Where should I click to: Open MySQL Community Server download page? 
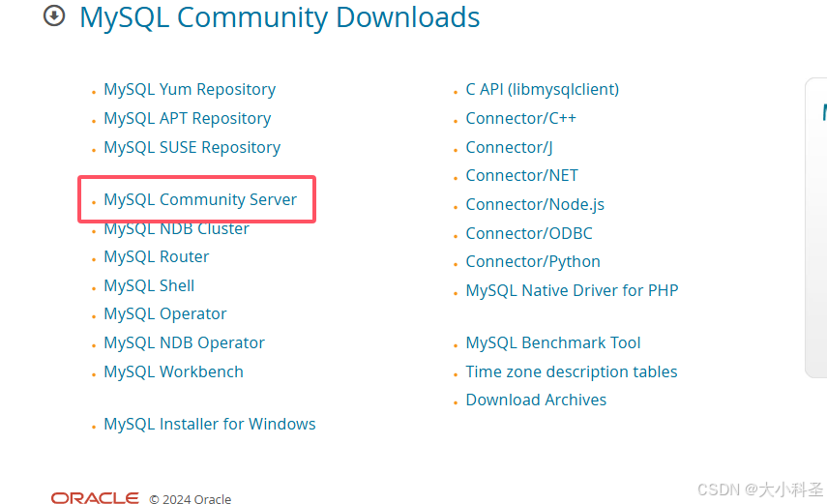[200, 199]
